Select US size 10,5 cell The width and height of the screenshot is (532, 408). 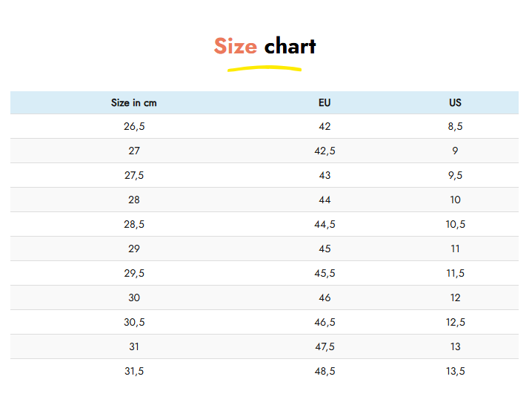[455, 224]
